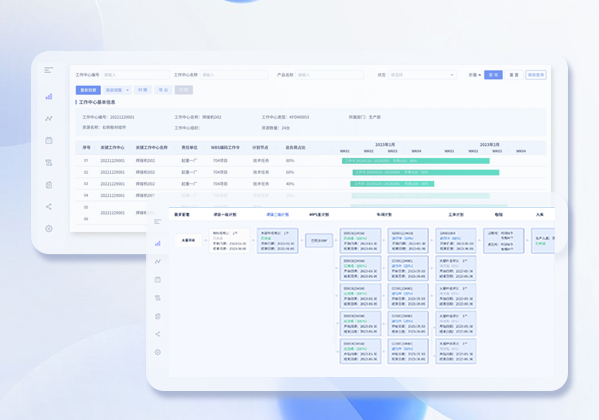Open the clipboard sidebar icon in upper panel

49,185
